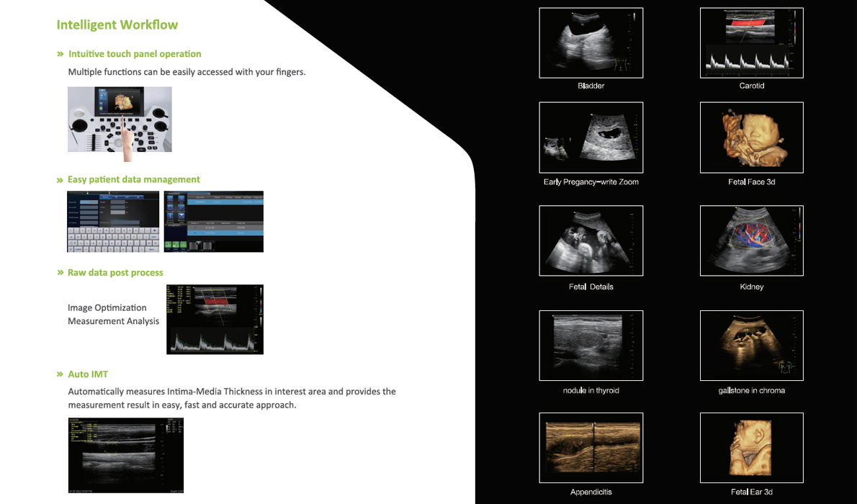Image resolution: width=857 pixels, height=504 pixels.
Task: Click the Automatically measures Intima-Media Thickness sentence
Action: pos(232,398)
